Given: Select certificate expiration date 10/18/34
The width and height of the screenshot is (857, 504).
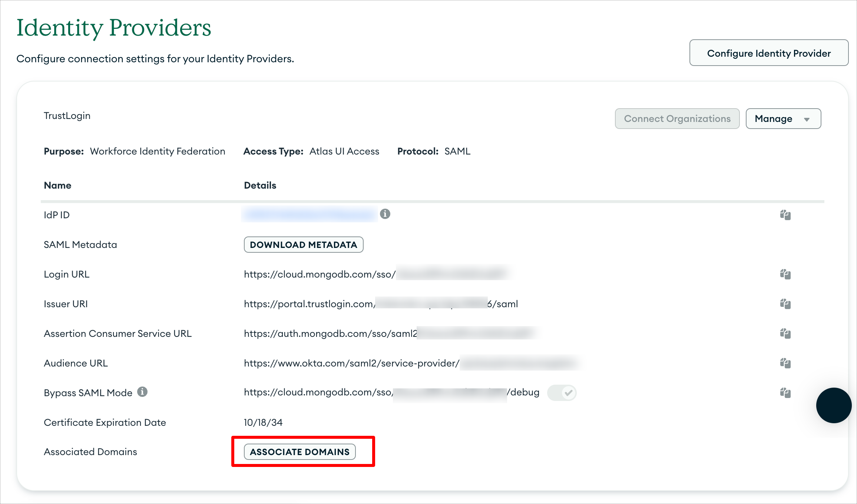Looking at the screenshot, I should 263,422.
